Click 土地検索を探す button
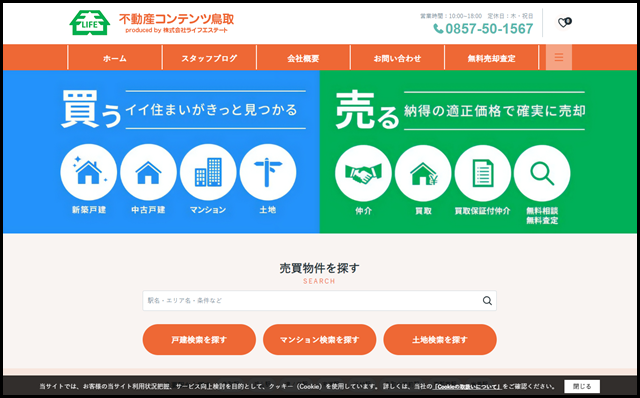The image size is (640, 398). tap(440, 340)
